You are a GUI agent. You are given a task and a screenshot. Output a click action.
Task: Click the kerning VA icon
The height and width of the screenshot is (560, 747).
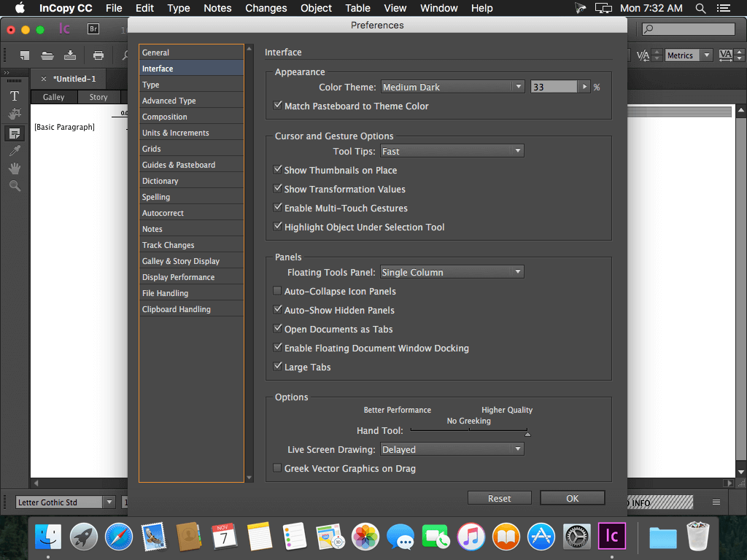pyautogui.click(x=643, y=55)
